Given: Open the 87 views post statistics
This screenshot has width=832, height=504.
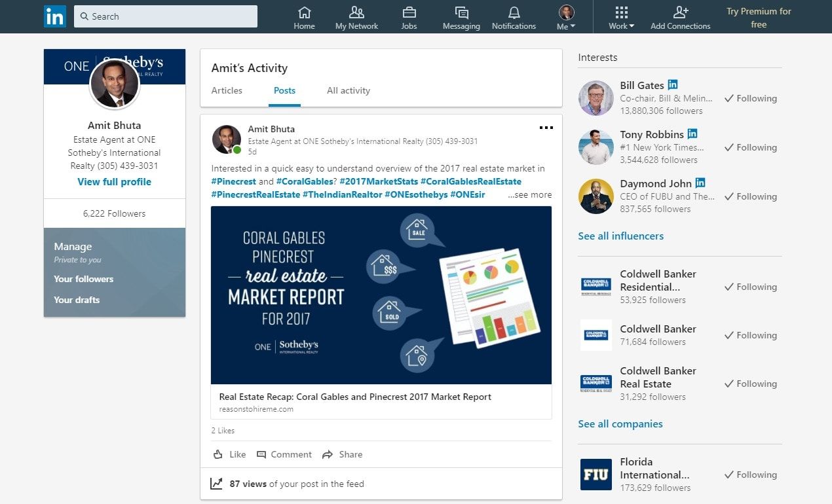Looking at the screenshot, I should (297, 484).
